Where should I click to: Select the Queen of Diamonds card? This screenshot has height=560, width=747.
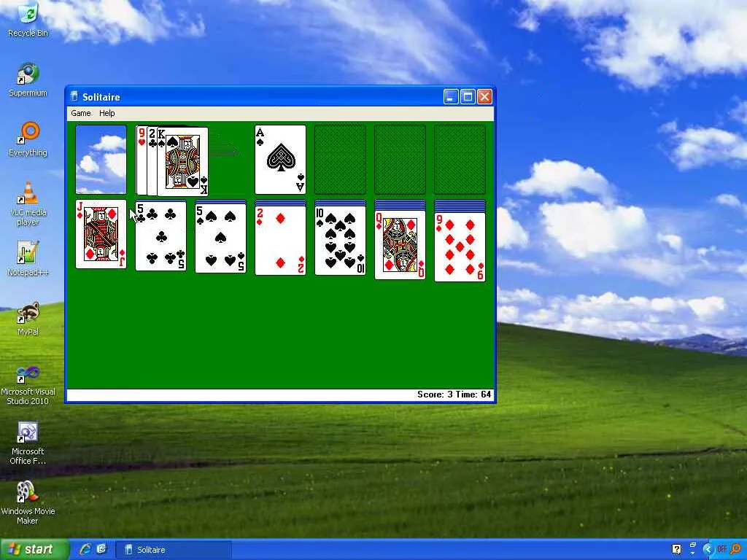[400, 245]
